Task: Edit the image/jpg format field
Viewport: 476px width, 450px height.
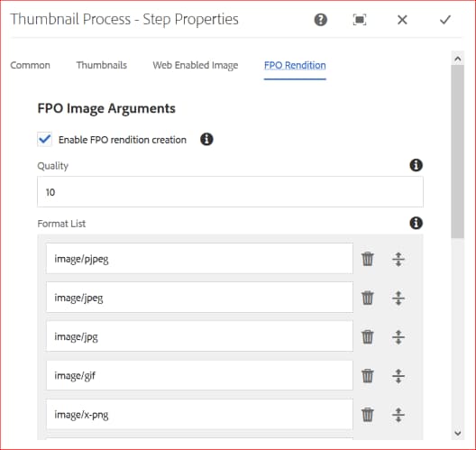Action: [x=199, y=336]
